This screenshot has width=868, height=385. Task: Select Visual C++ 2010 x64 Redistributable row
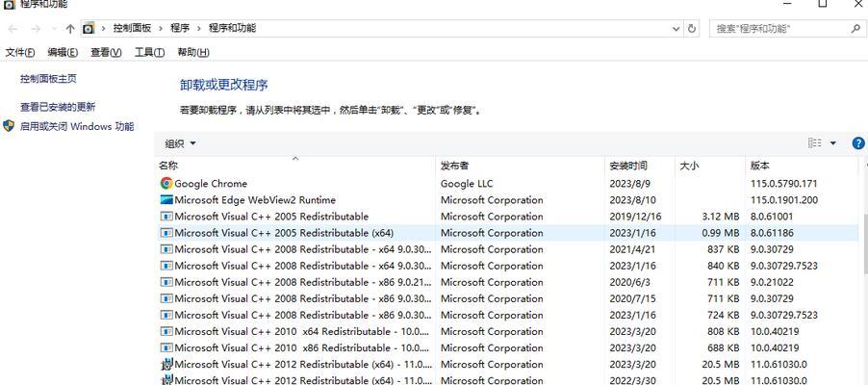[x=508, y=331]
